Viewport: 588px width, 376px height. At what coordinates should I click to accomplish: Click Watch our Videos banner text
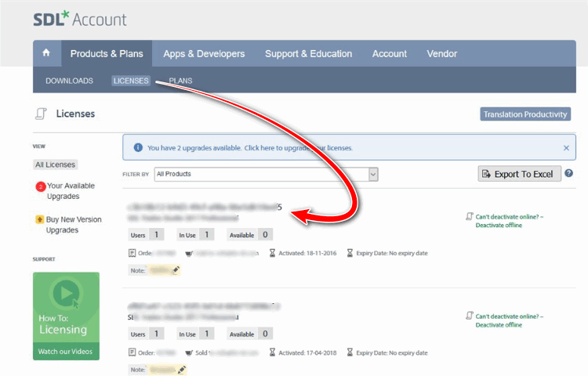point(65,351)
